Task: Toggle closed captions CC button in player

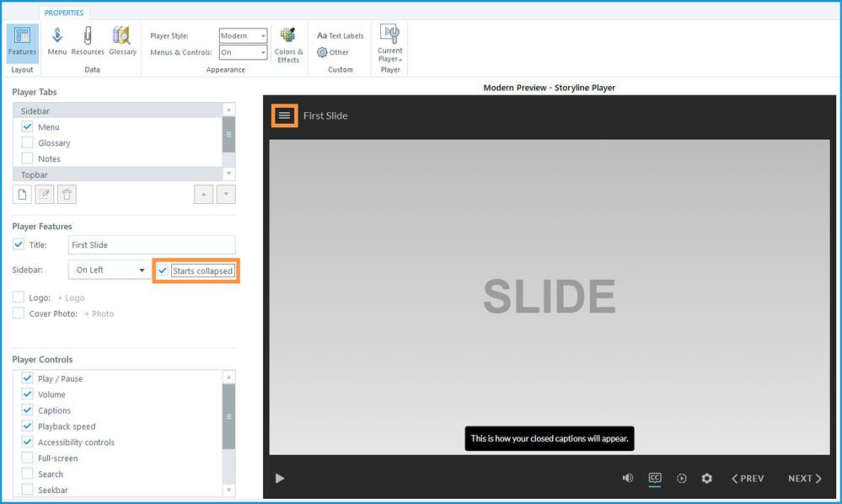Action: coord(655,479)
